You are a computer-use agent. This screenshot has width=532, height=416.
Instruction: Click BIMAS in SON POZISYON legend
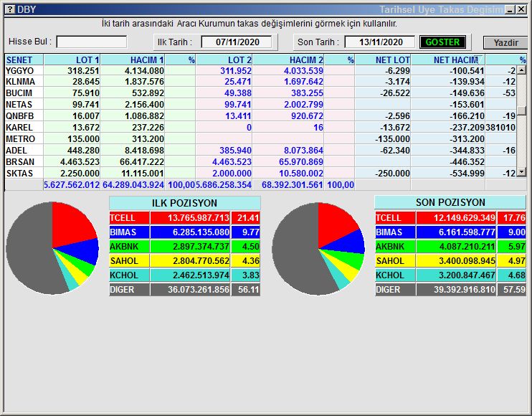[x=395, y=232]
